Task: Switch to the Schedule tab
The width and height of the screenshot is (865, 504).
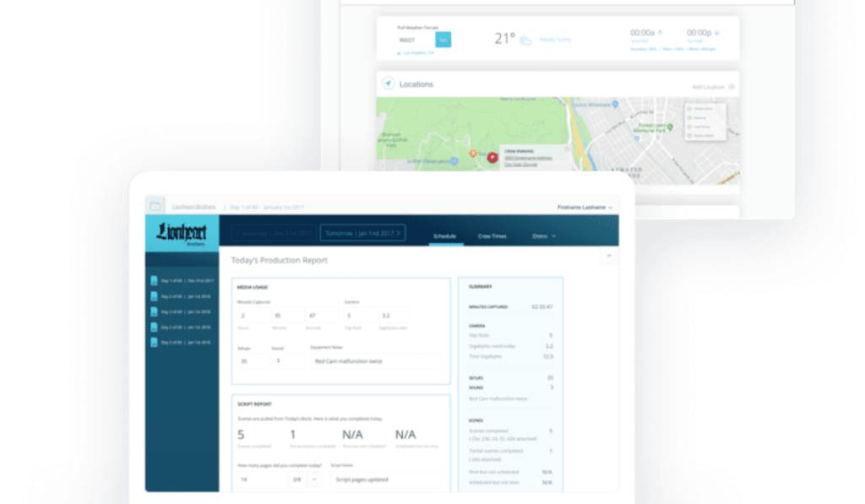Action: (x=444, y=236)
